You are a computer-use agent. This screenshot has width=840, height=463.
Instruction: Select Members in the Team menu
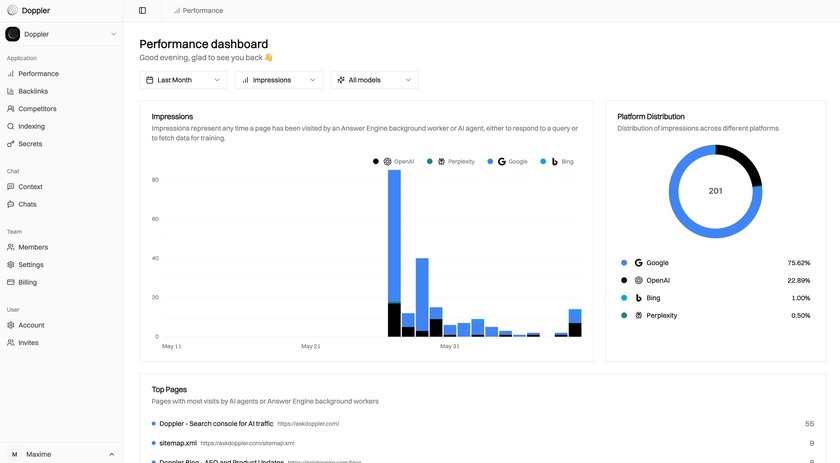32,247
